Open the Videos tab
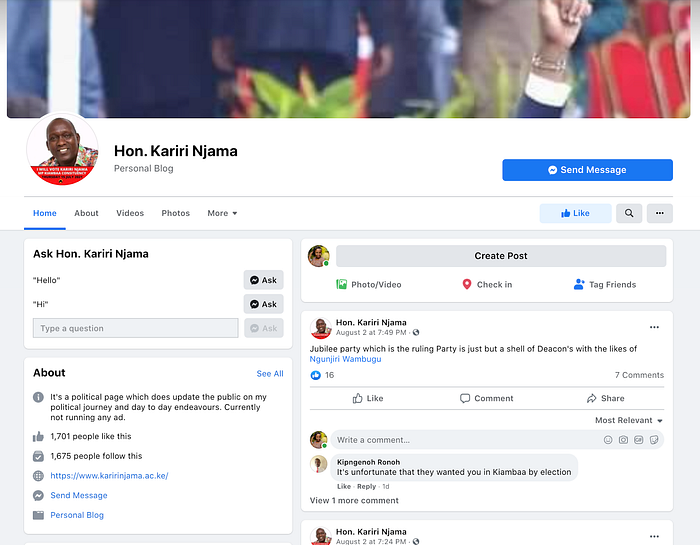 (x=130, y=213)
